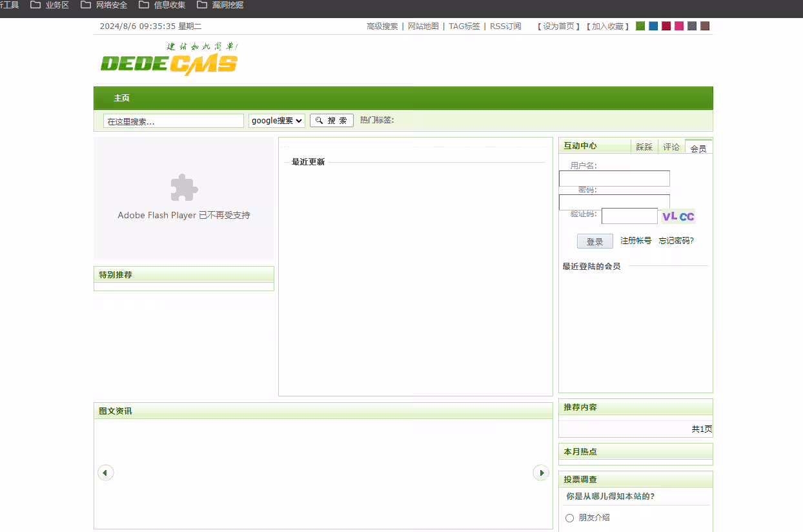Click the left arrow in 图文资讯 carousel
This screenshot has height=532, width=803.
[106, 473]
